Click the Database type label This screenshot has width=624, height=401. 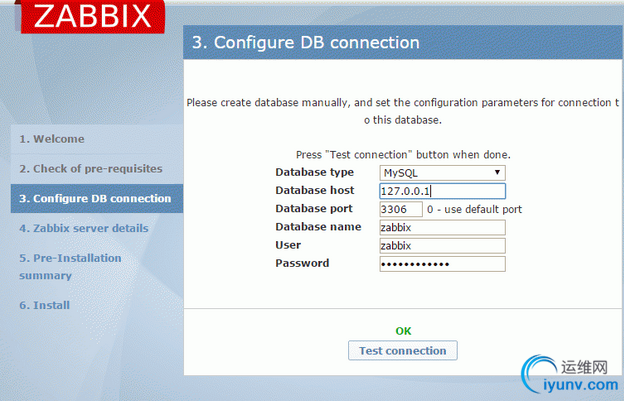coord(314,172)
